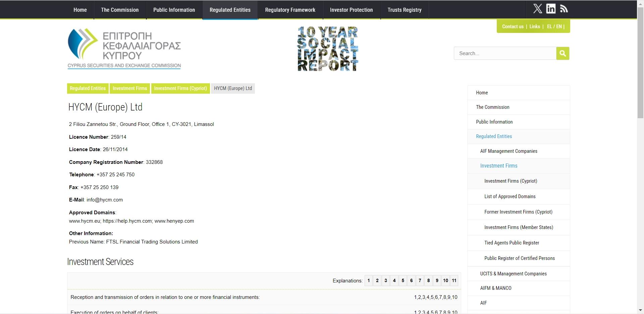Viewport: 644px width, 314px height.
Task: Open Investment Firms (Cypriot) sidebar item
Action: coord(519,181)
